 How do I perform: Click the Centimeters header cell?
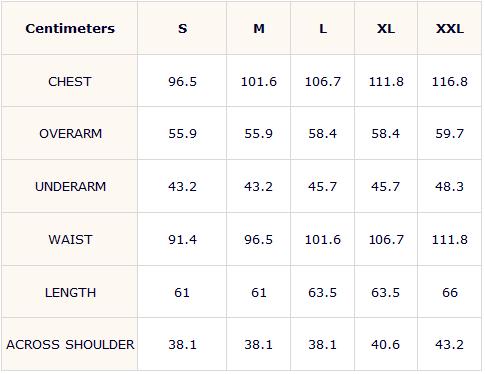pyautogui.click(x=70, y=29)
